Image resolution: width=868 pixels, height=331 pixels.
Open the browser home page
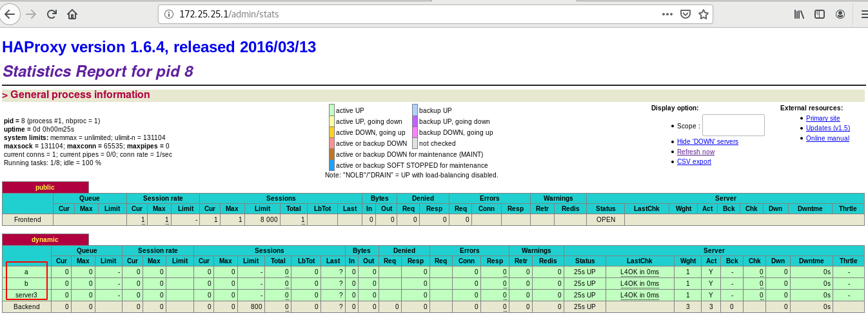click(72, 14)
